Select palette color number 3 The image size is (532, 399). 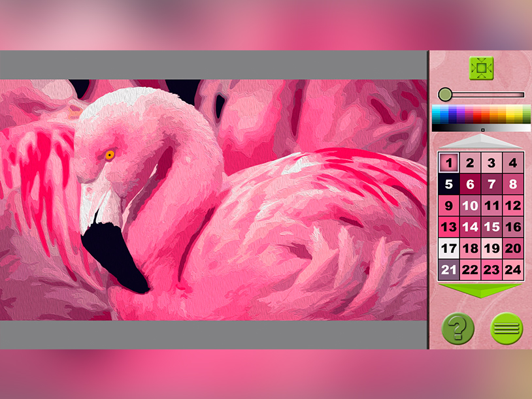[491, 163]
